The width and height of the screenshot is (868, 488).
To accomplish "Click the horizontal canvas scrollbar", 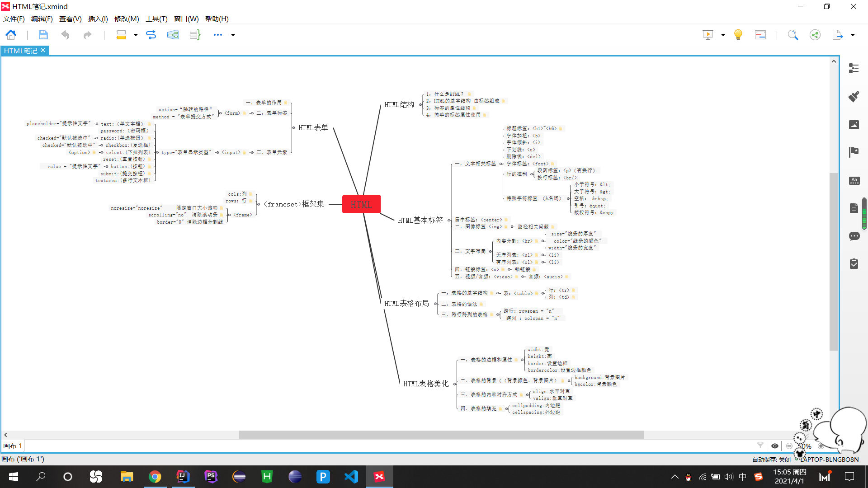I will [x=441, y=435].
